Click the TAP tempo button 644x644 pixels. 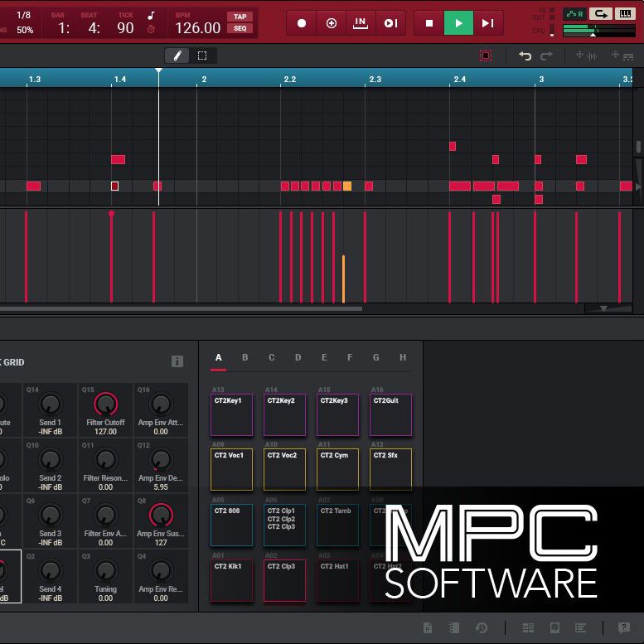[x=240, y=17]
